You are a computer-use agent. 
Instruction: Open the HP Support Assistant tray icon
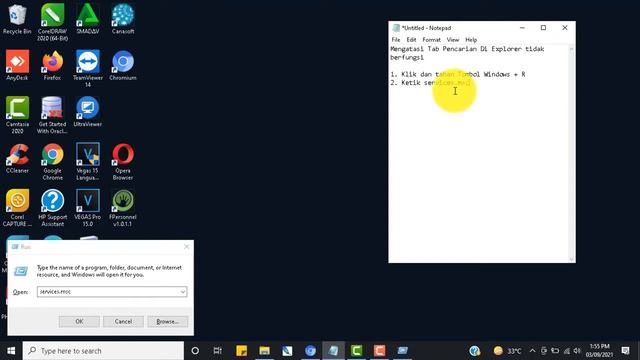474,351
